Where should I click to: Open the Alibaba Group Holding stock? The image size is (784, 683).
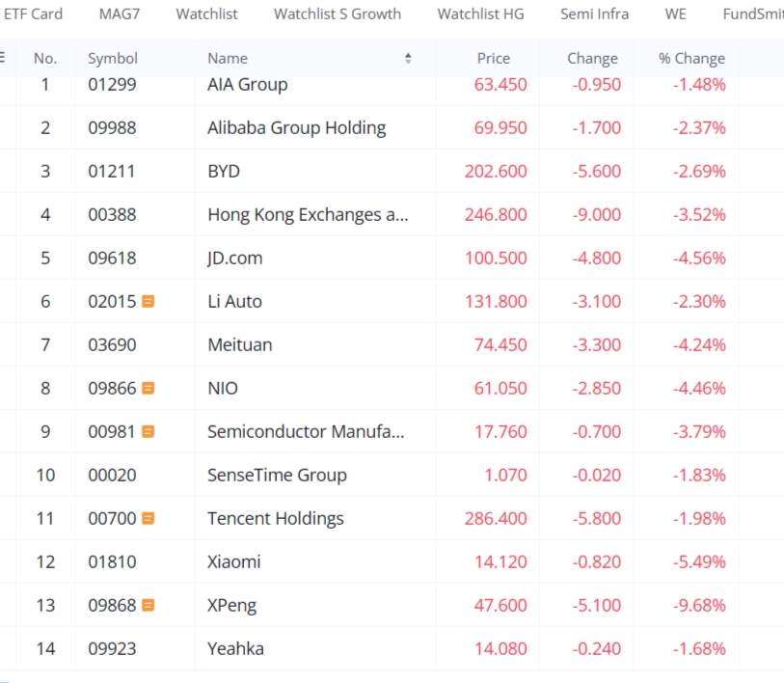pos(296,127)
